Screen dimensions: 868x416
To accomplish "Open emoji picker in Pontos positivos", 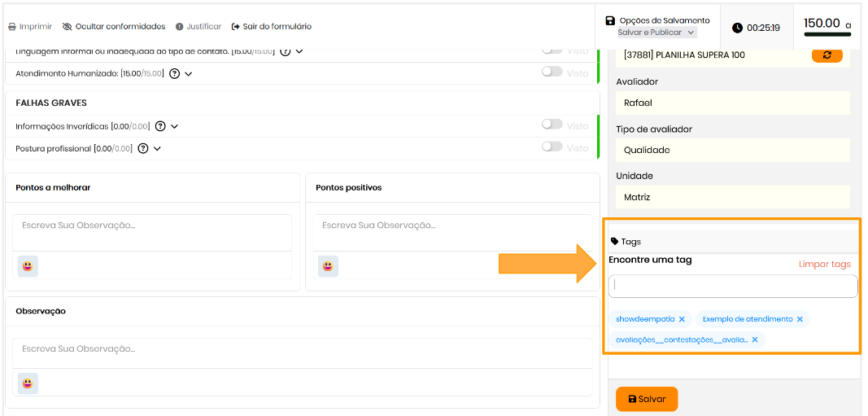I will pos(328,266).
